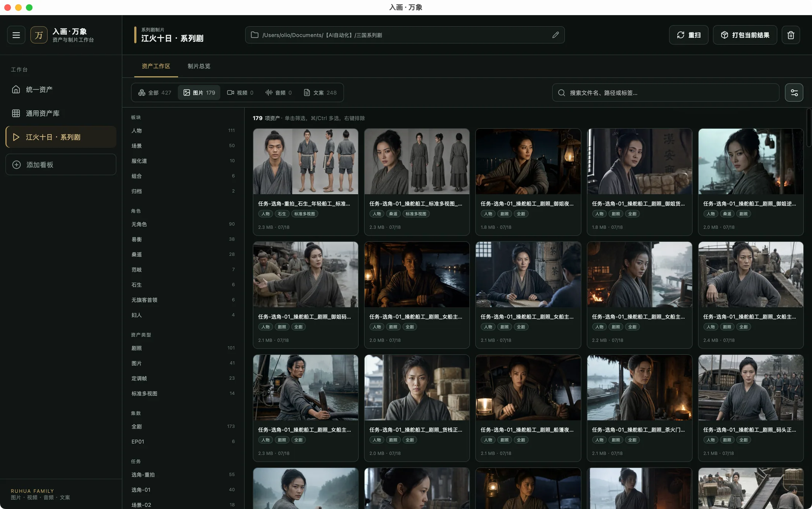
Task: Open the hamburger menu in the sidebar header
Action: pos(16,35)
